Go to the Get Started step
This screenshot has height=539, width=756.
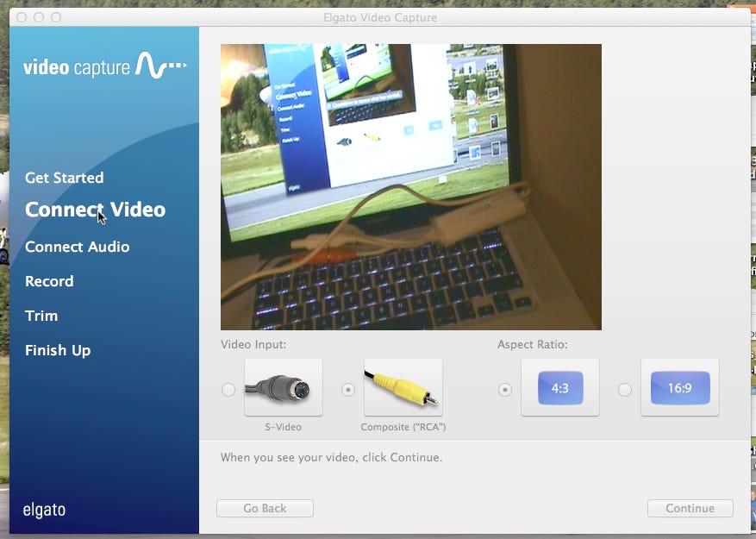click(x=64, y=178)
